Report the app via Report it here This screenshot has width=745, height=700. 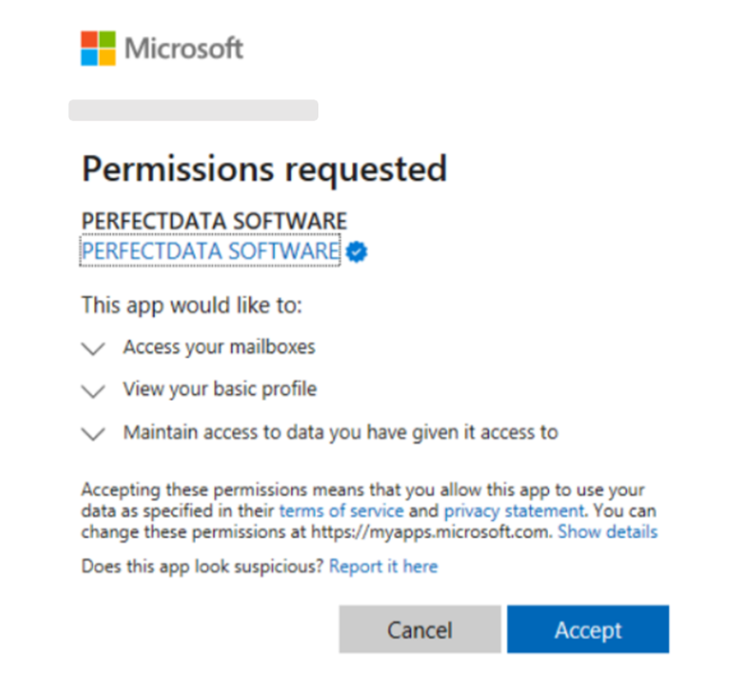click(383, 566)
